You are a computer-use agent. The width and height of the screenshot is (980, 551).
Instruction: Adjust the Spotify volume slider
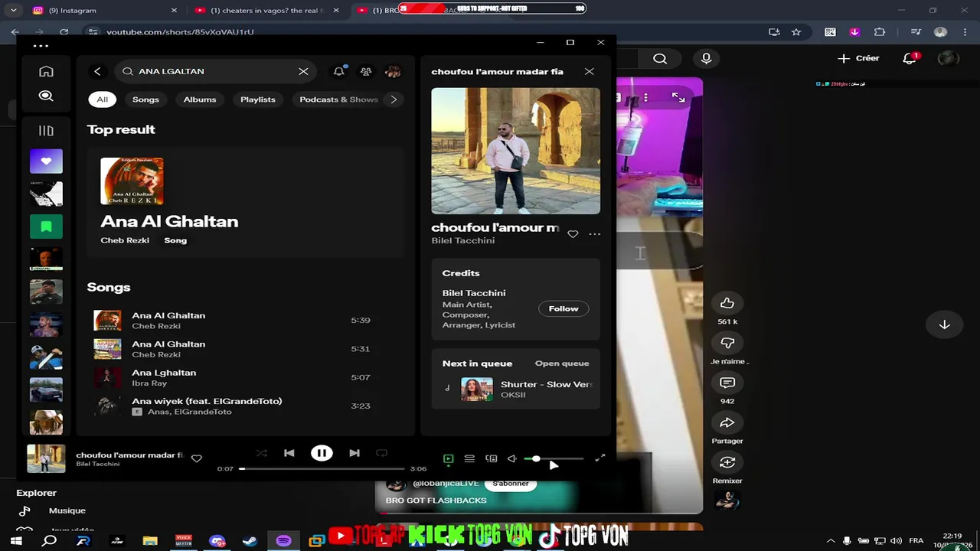click(x=554, y=459)
